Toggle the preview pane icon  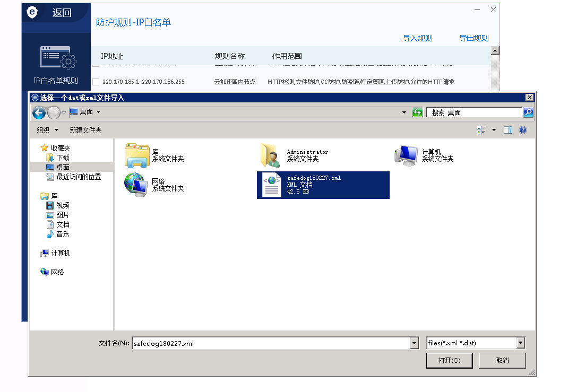point(508,130)
